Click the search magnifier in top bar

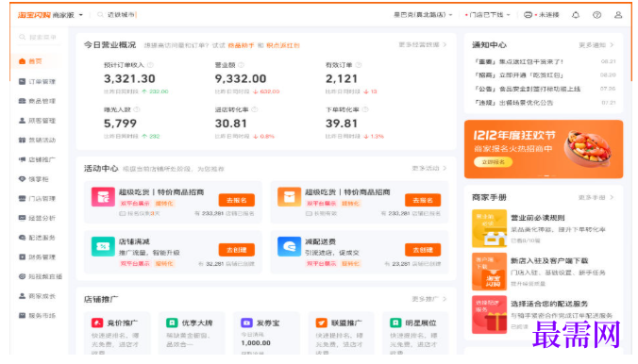click(x=100, y=15)
